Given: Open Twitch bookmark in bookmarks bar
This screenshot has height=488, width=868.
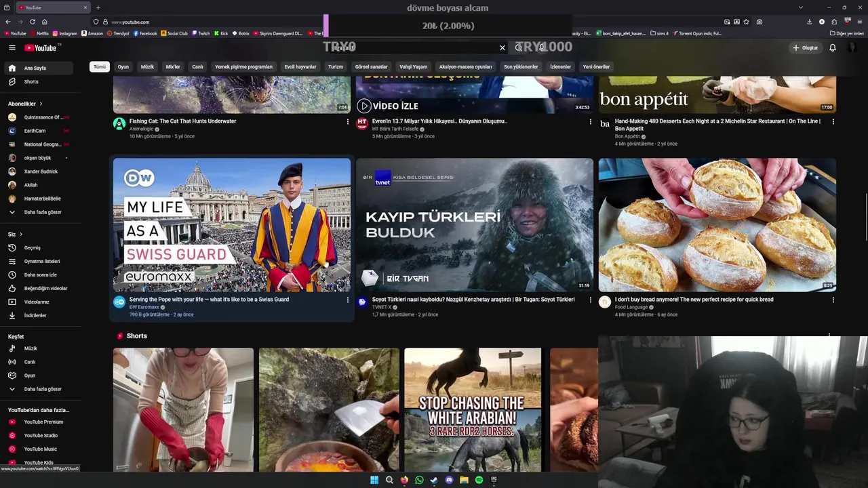Looking at the screenshot, I should point(201,33).
